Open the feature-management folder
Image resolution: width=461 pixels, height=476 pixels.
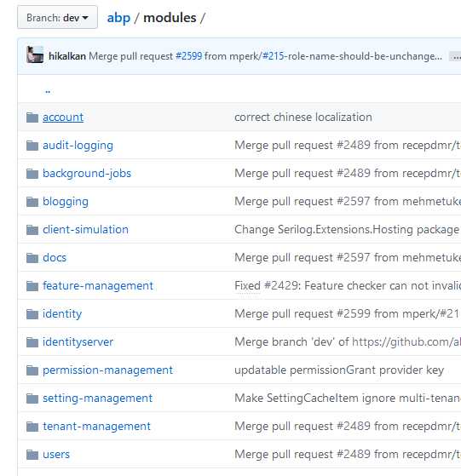click(x=98, y=285)
